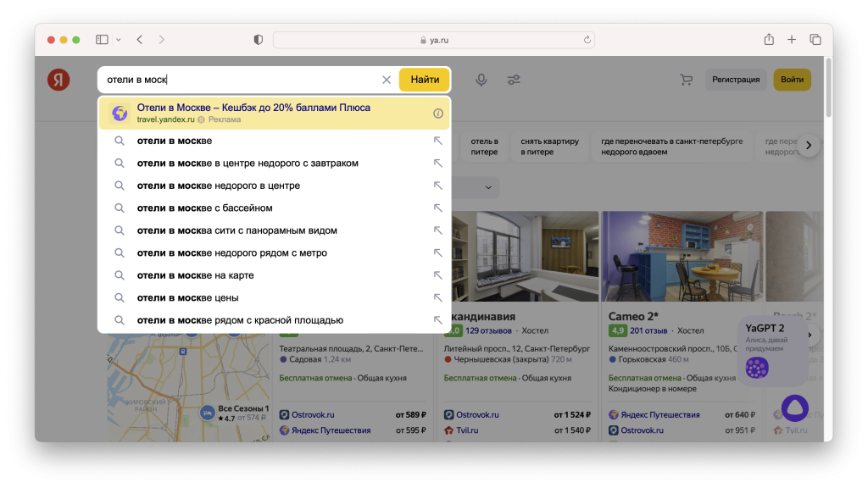Fill query arrow for 'в центре недорого с завтраком'
This screenshot has width=868, height=488.
click(438, 164)
